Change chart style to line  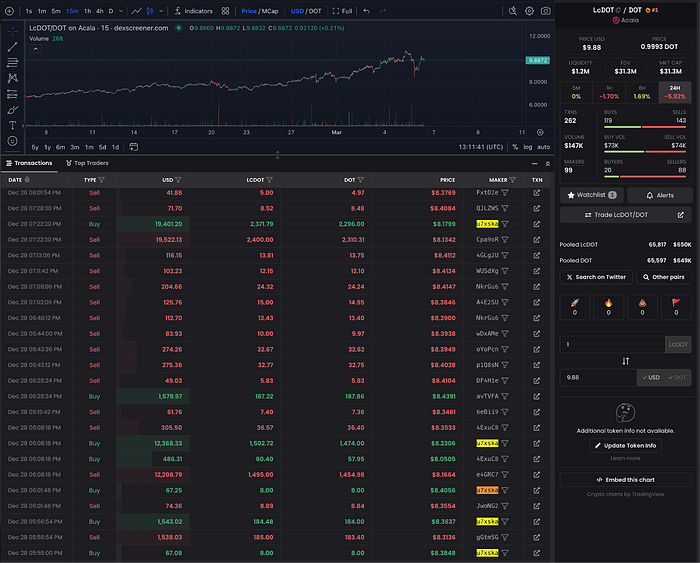coord(137,11)
